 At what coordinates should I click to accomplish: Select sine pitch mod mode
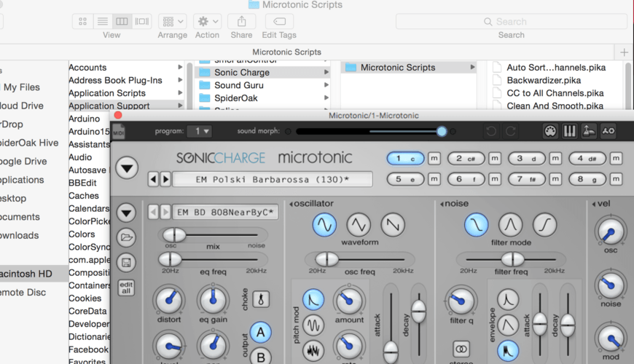(x=313, y=325)
